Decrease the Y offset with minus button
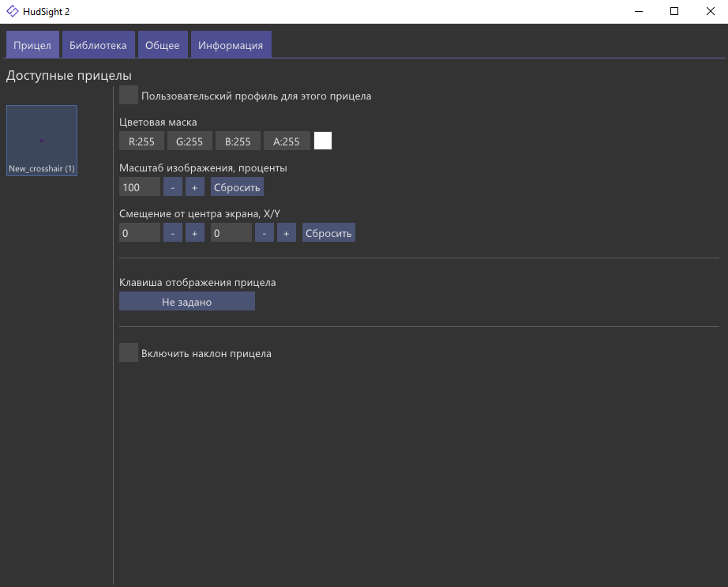Viewport: 728px width, 587px height. pos(264,233)
